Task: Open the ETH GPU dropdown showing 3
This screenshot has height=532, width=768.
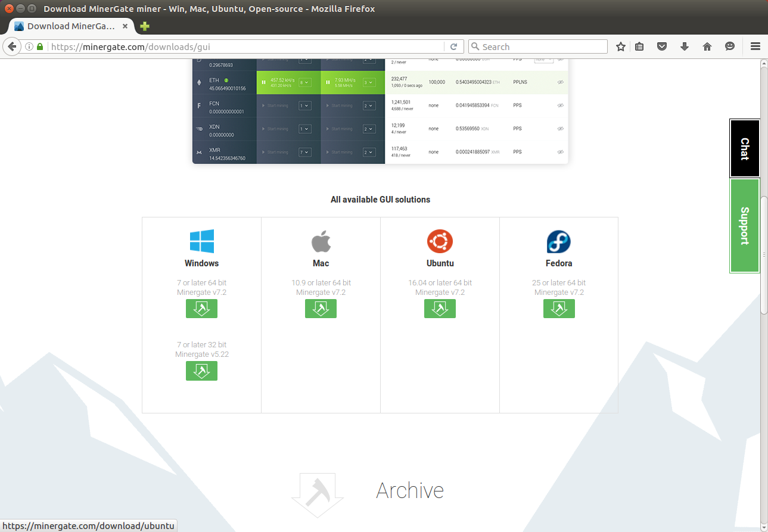Action: tap(369, 82)
